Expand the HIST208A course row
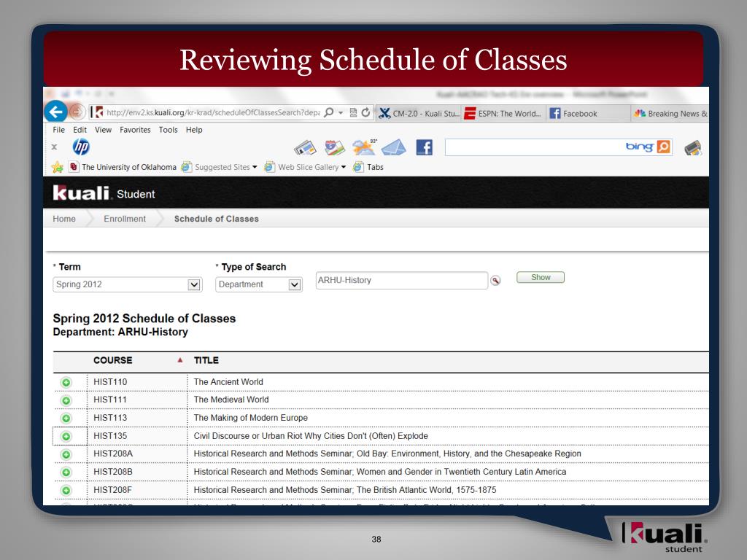Screen dimensions: 747x560 pos(66,454)
